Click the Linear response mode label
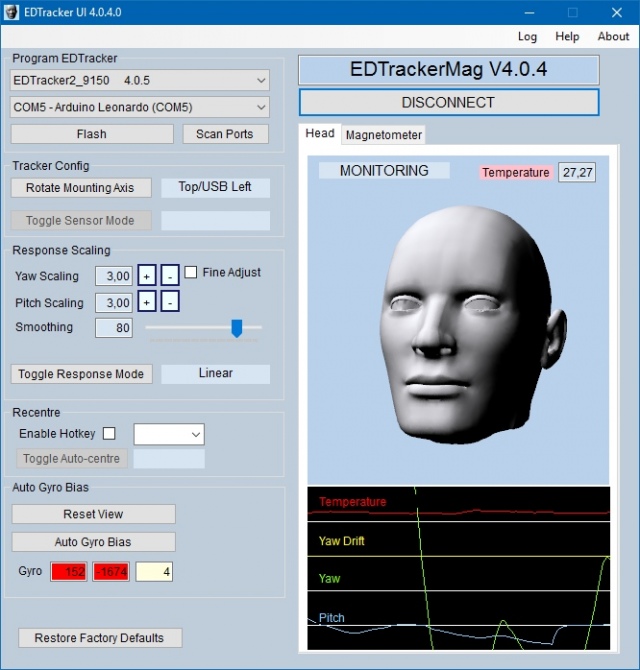The image size is (640, 670). point(216,373)
